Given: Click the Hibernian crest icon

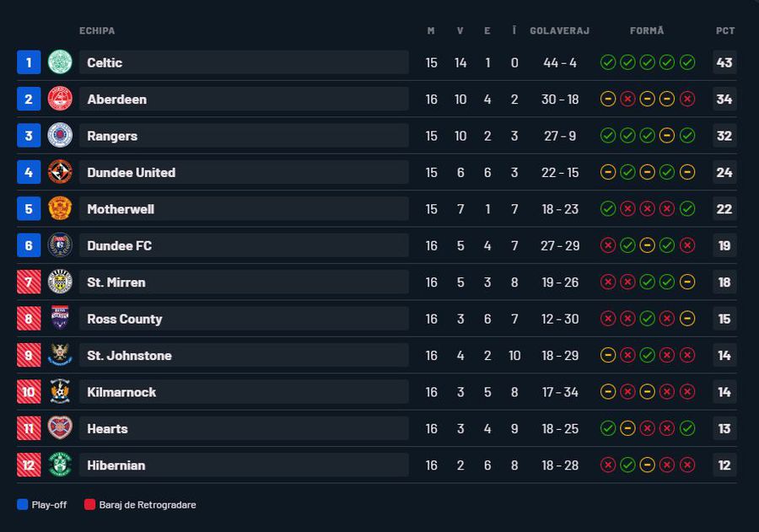Looking at the screenshot, I should click(60, 465).
